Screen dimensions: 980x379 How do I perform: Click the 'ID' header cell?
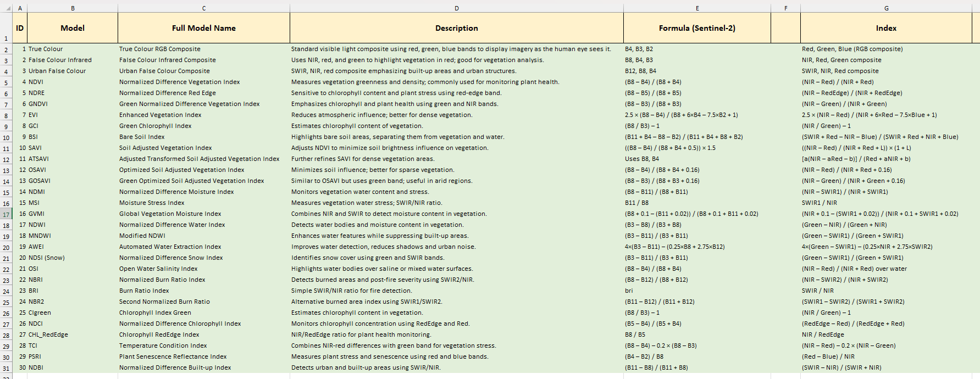click(20, 28)
